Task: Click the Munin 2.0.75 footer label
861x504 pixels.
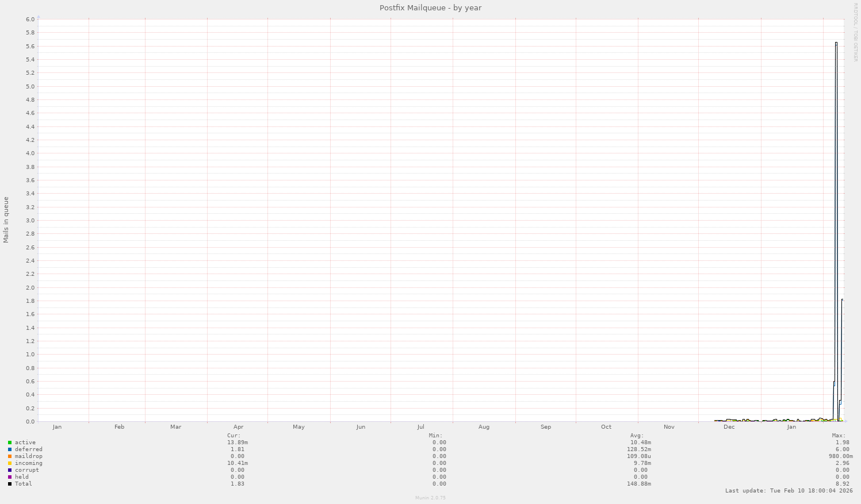Action: [x=430, y=498]
